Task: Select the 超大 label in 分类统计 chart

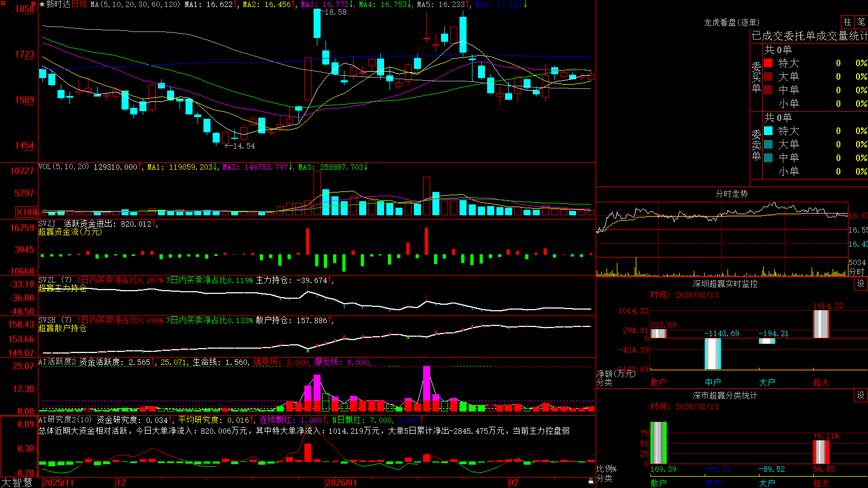Action: point(821,483)
